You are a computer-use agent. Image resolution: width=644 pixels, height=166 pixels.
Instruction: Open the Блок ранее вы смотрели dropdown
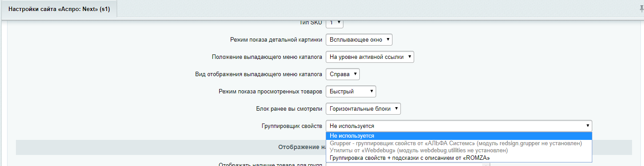click(x=363, y=108)
